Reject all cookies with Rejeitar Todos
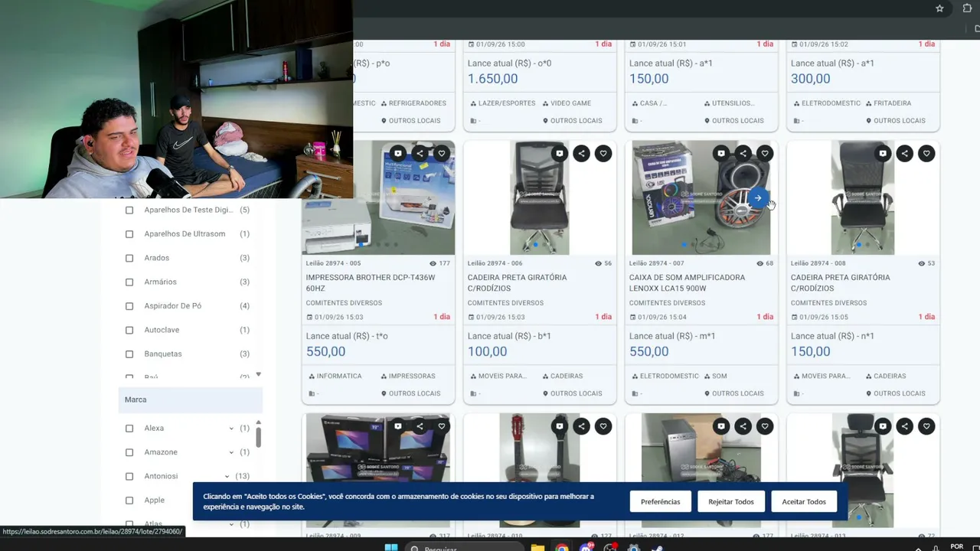 pos(731,502)
